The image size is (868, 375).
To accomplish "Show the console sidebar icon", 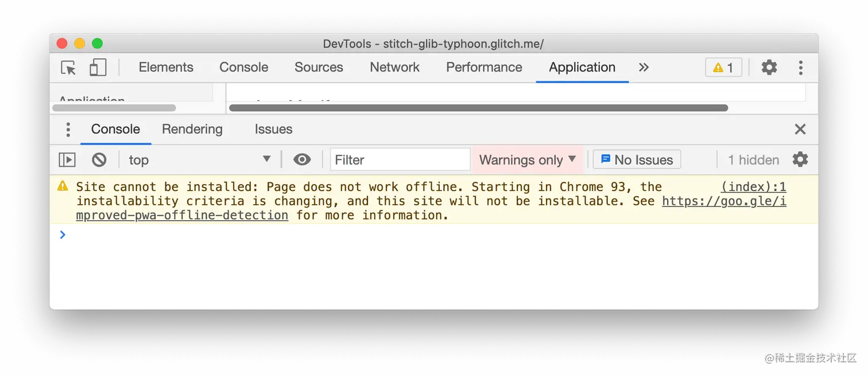I will tap(67, 160).
